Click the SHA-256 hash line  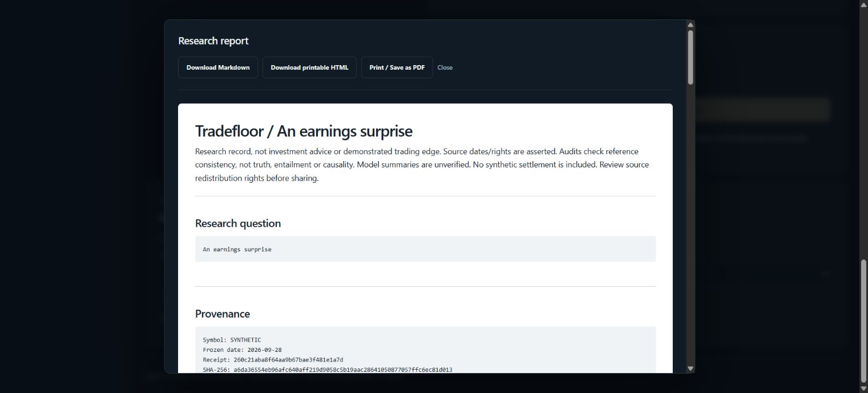pyautogui.click(x=328, y=370)
